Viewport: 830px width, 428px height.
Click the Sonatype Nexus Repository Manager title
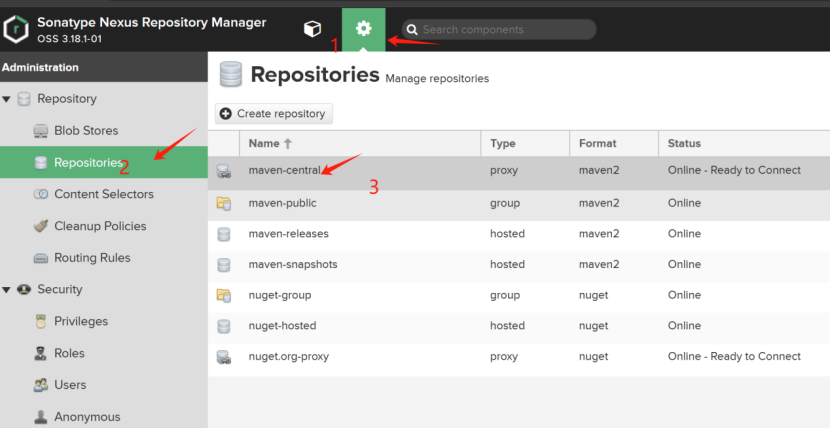(152, 23)
